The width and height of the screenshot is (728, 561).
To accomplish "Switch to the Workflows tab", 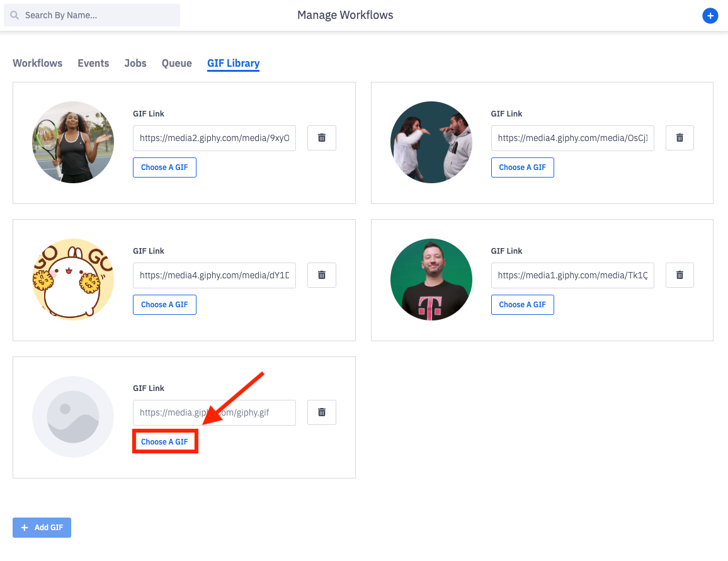I will point(38,63).
